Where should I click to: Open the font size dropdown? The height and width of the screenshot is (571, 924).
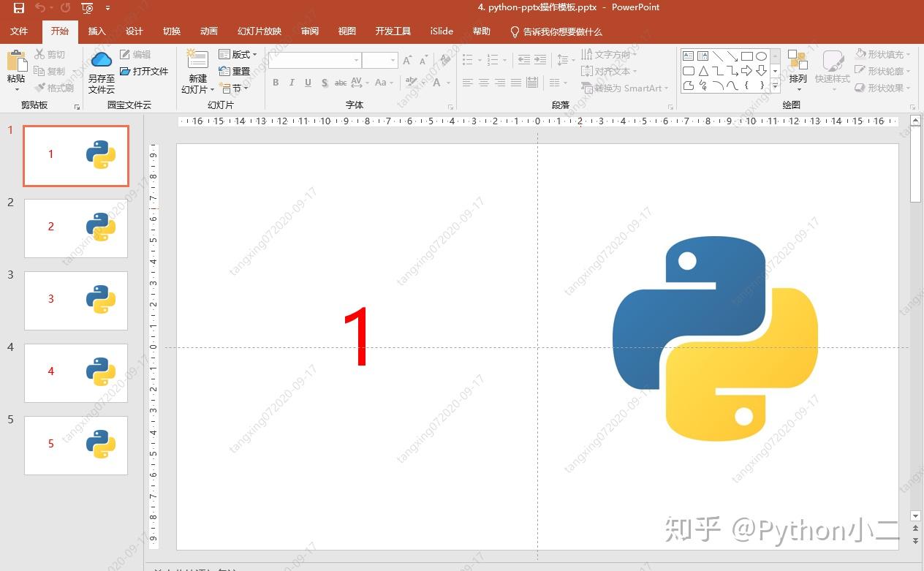tap(393, 59)
